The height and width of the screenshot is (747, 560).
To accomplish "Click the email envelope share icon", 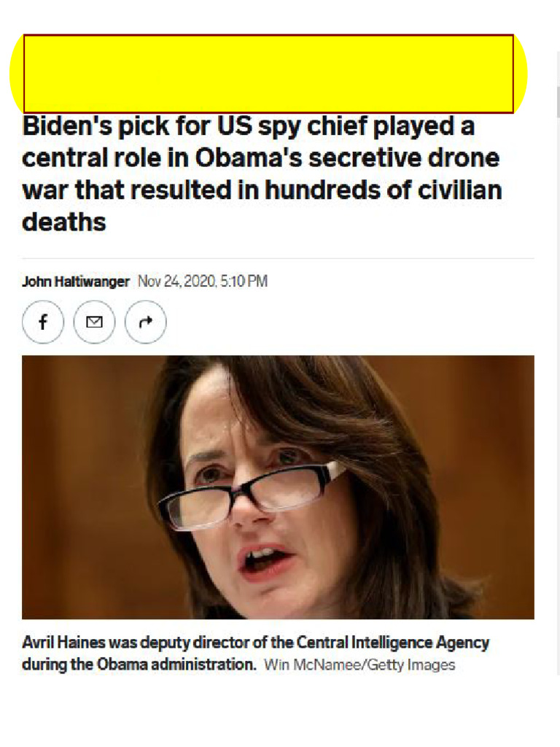I will pyautogui.click(x=94, y=322).
